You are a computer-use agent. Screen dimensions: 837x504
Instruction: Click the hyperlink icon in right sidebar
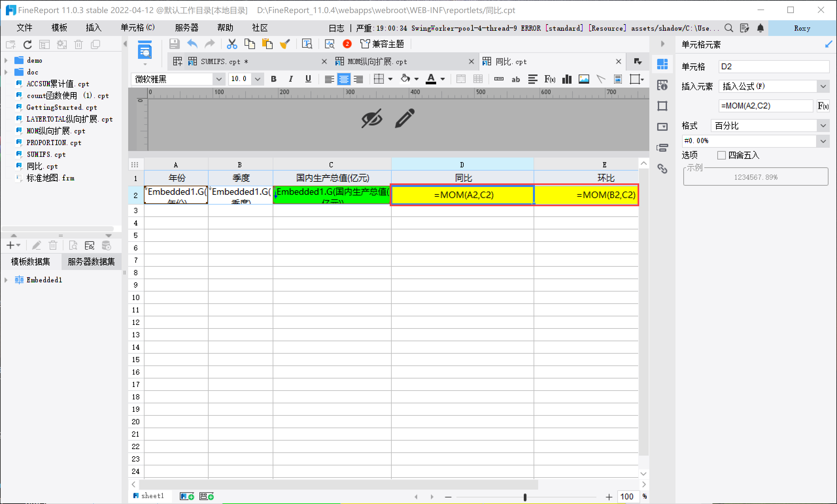coord(662,169)
